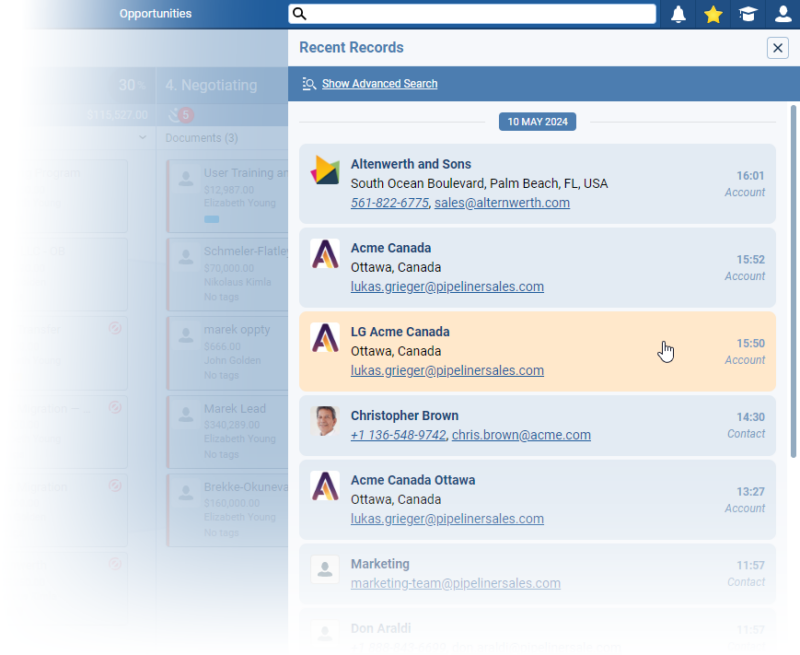Click Altenwerth and Sons logo icon
800x655 pixels.
(325, 170)
